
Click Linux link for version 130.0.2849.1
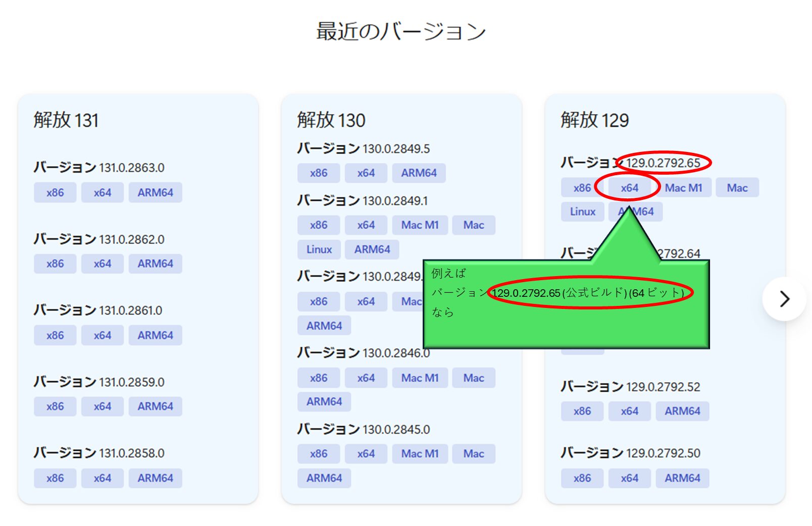click(x=318, y=249)
